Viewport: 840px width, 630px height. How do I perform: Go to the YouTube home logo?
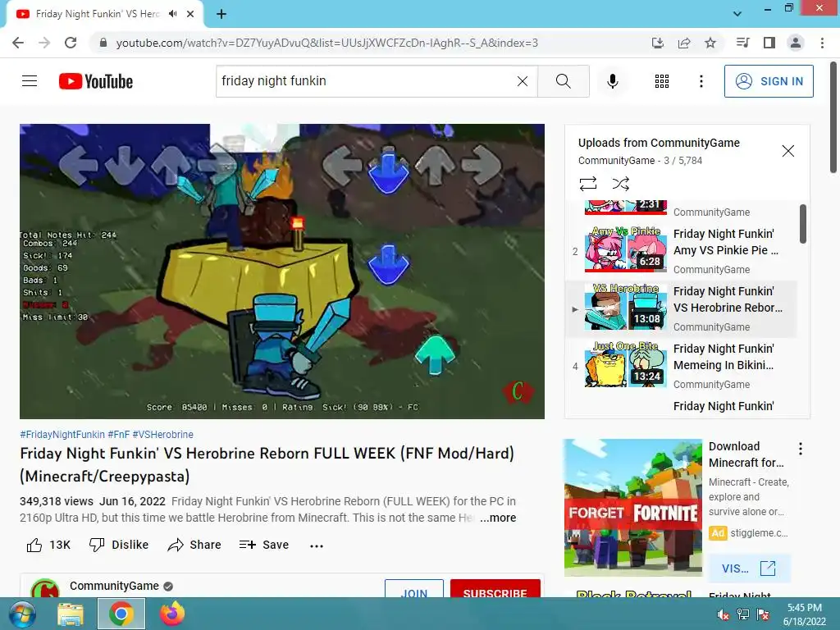coord(96,81)
